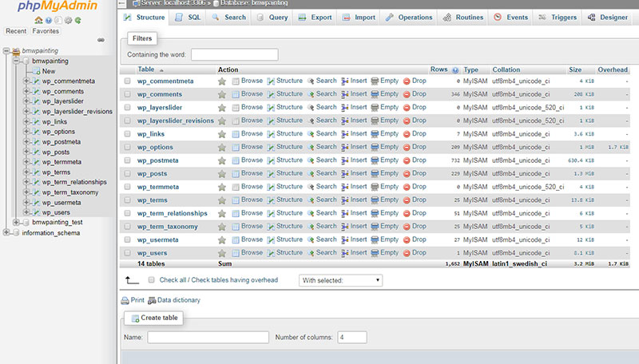Viewport: 639px width, 364px height.
Task: Click Empty icon for wp_users row
Action: coord(375,253)
